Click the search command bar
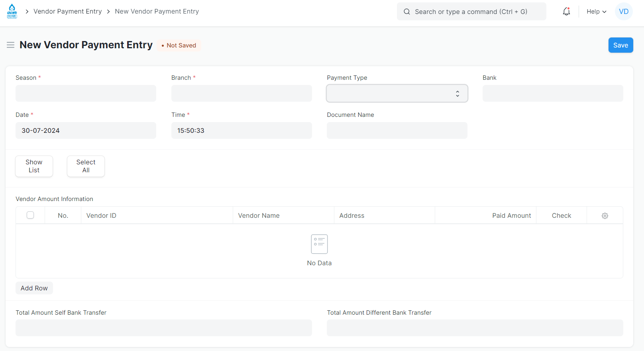 click(471, 12)
